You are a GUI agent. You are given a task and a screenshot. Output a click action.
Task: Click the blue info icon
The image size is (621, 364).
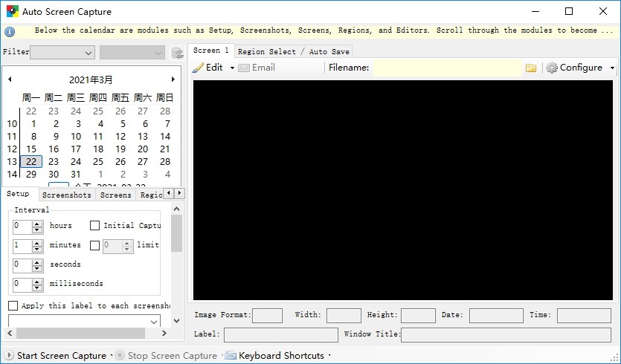(10, 32)
